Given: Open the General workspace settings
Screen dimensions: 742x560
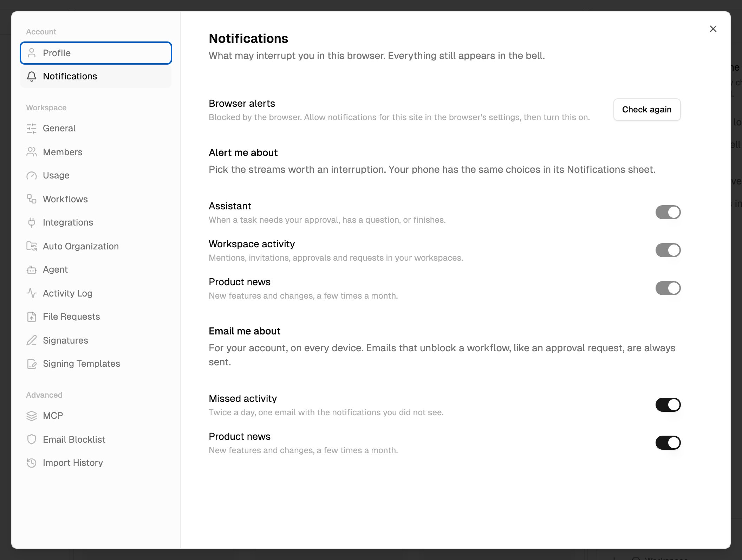Looking at the screenshot, I should (x=96, y=128).
